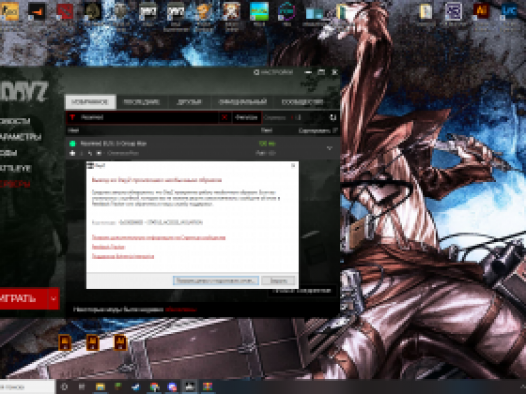This screenshot has height=394, width=526.
Task: Click the DayZ launcher taskbar icon
Action: point(190,387)
